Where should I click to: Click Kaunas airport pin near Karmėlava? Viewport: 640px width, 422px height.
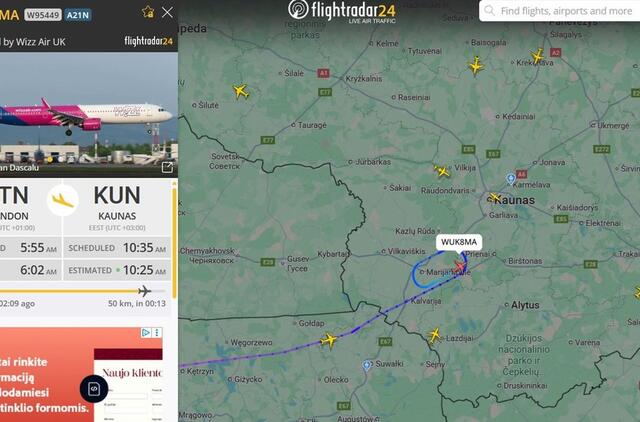point(511,178)
